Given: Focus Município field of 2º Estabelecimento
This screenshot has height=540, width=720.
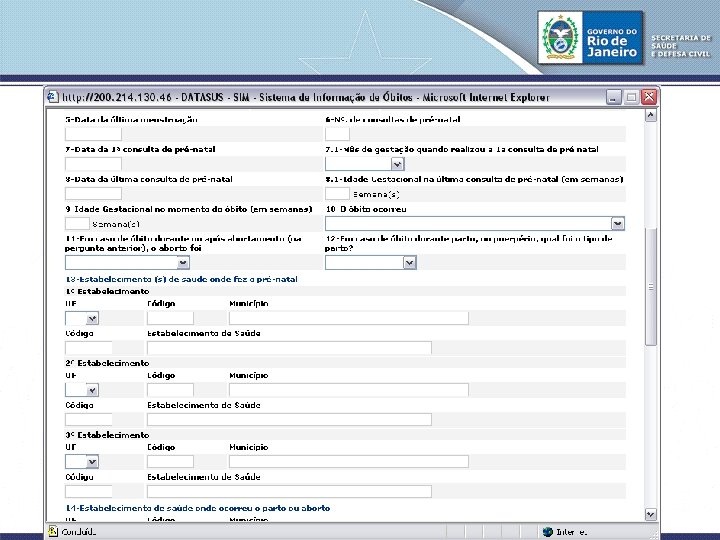Looking at the screenshot, I should 349,390.
